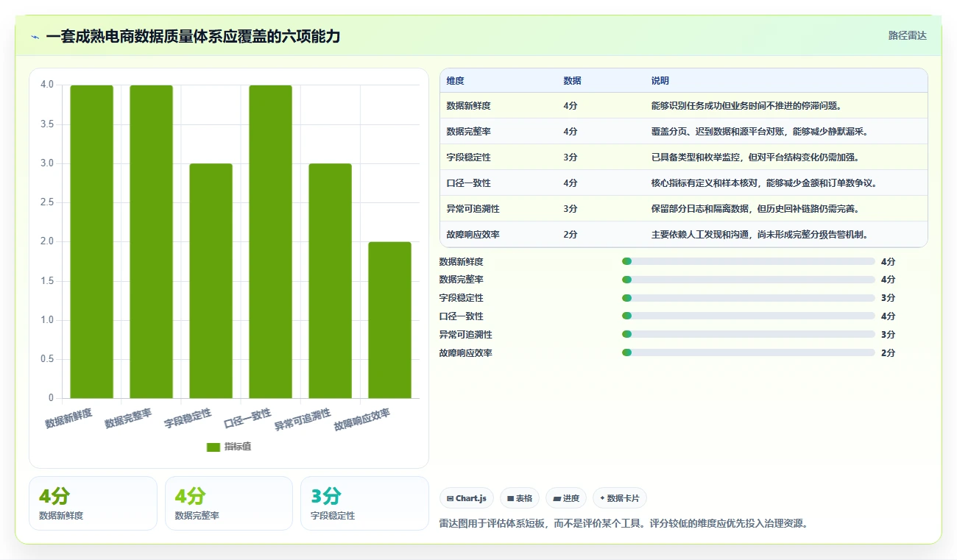Click the Chart.js tag button

[x=467, y=498]
